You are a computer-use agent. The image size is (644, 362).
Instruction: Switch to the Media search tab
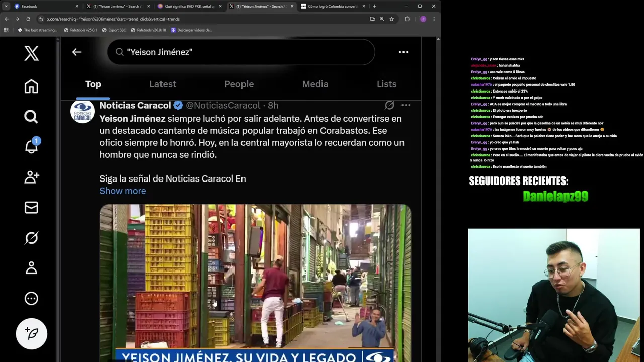(x=315, y=84)
